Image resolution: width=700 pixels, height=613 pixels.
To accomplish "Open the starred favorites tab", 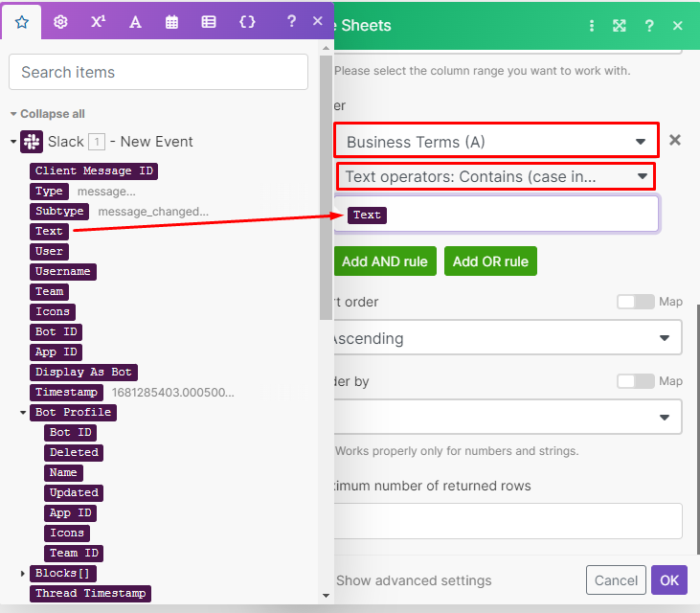I will tap(21, 22).
